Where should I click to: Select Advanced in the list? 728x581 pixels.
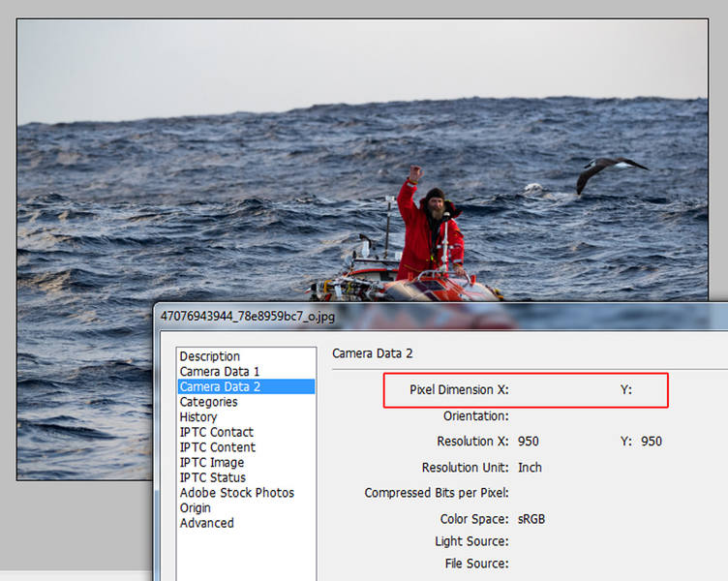point(206,523)
